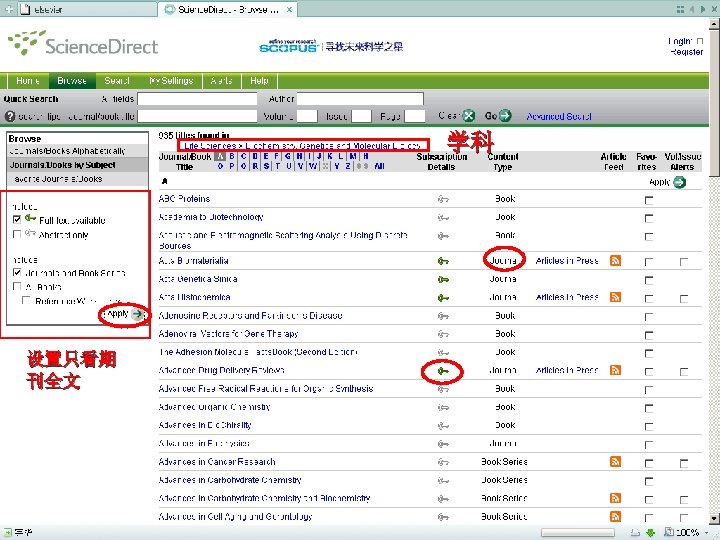Click green subscription key for Acta Biomaterialia

[x=443, y=261]
